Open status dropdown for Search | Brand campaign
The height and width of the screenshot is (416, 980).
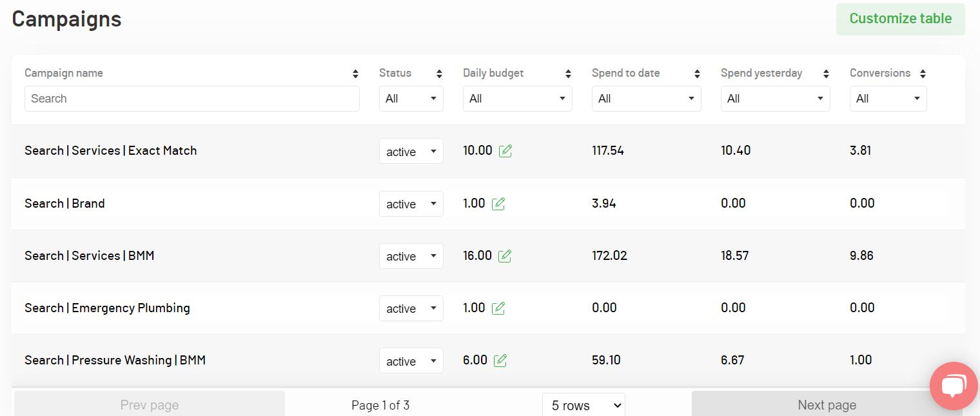[x=411, y=203]
